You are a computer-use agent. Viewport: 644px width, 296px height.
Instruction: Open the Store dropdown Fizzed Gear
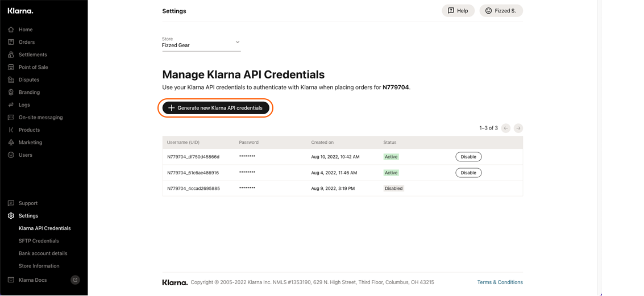[201, 44]
